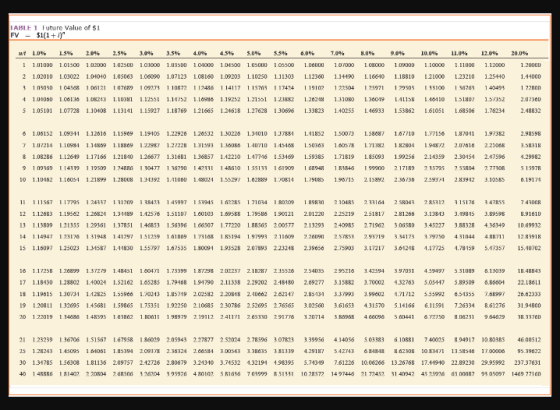Select the 5.0% column header
Image resolution: width=560 pixels, height=410 pixels.
tap(254, 53)
